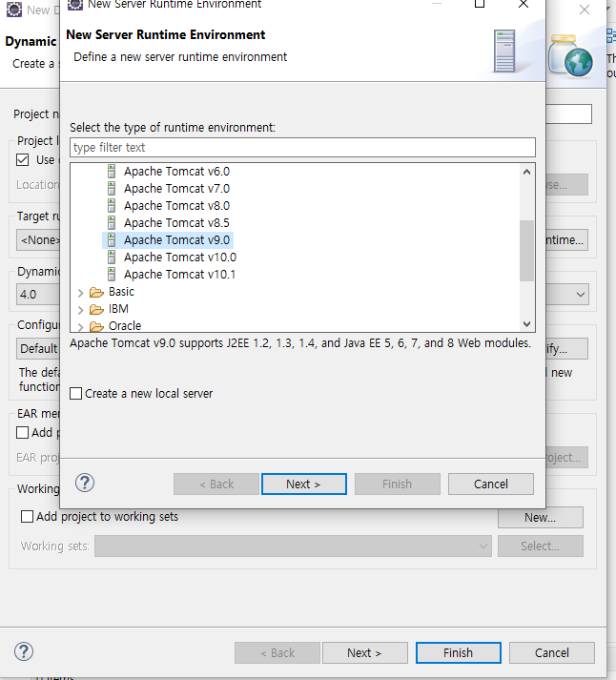Click the disabled Back button in the Server Runtime dialog

[x=216, y=484]
